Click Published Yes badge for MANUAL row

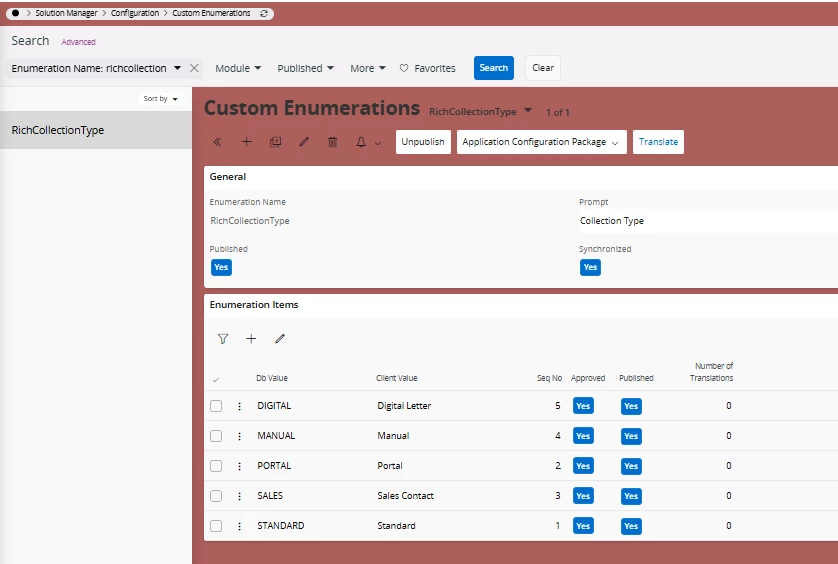pos(631,436)
